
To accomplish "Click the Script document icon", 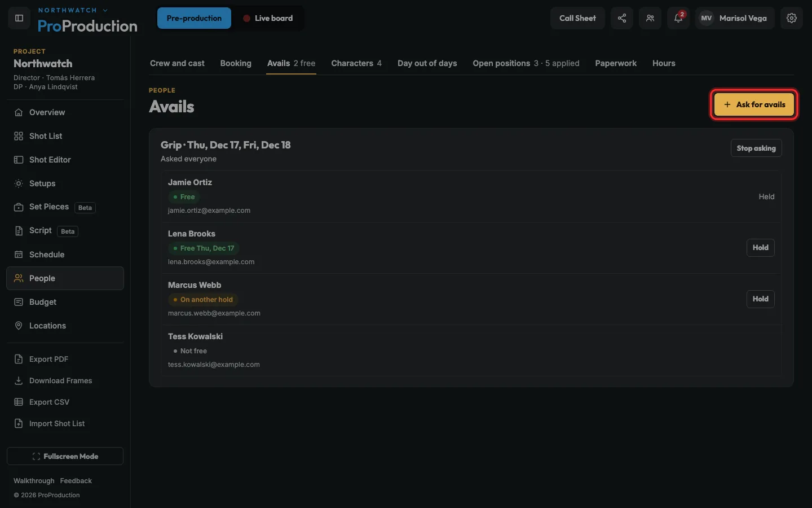I will [x=19, y=231].
